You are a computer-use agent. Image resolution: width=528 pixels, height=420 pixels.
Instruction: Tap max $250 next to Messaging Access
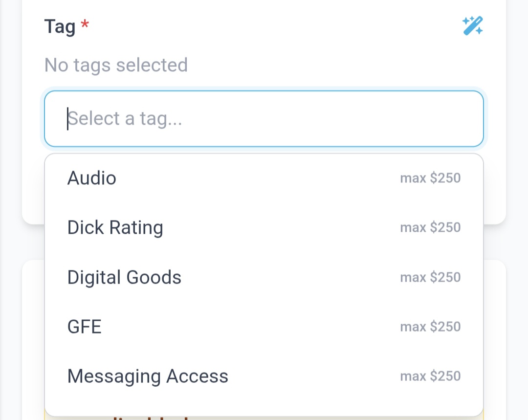(x=430, y=376)
